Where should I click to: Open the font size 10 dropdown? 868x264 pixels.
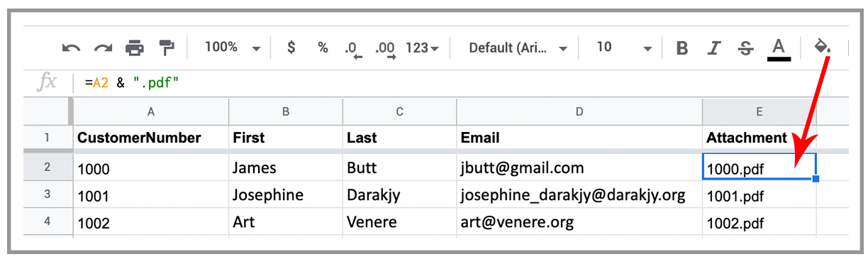point(624,48)
